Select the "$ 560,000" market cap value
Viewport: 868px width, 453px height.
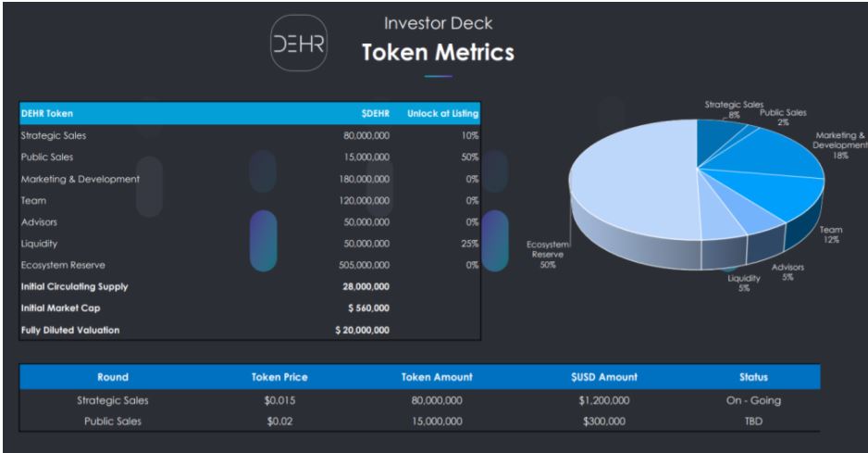pyautogui.click(x=368, y=308)
